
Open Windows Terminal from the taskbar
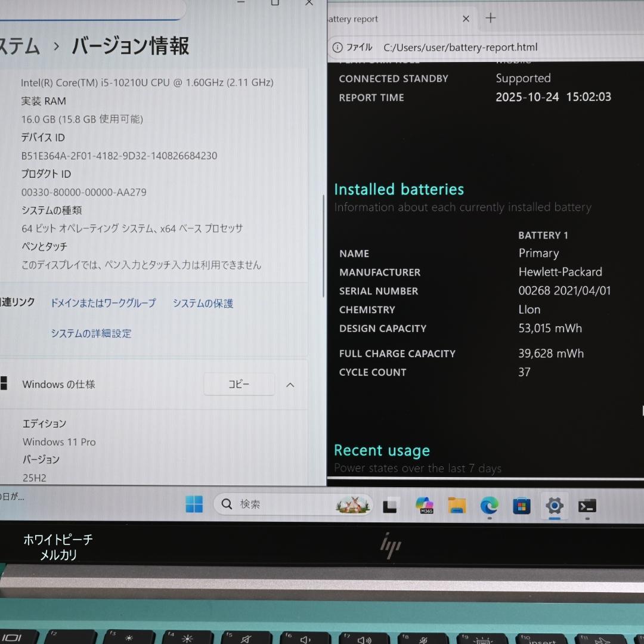coord(587,506)
